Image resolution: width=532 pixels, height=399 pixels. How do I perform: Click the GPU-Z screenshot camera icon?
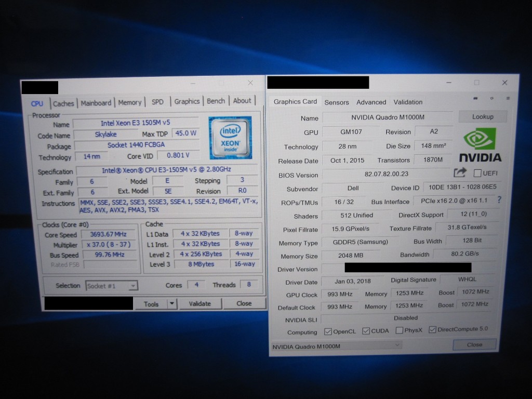click(x=476, y=98)
